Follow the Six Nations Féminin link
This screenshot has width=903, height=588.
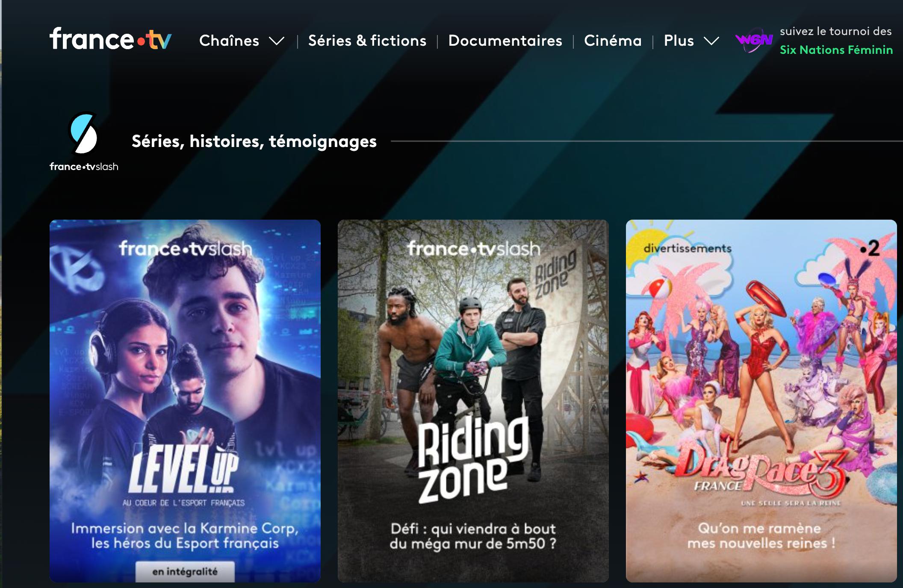(836, 50)
